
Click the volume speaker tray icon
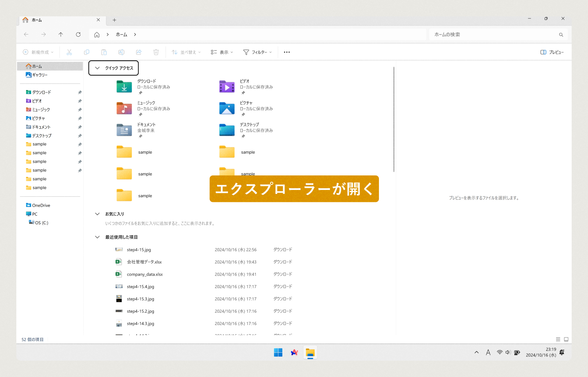point(508,352)
